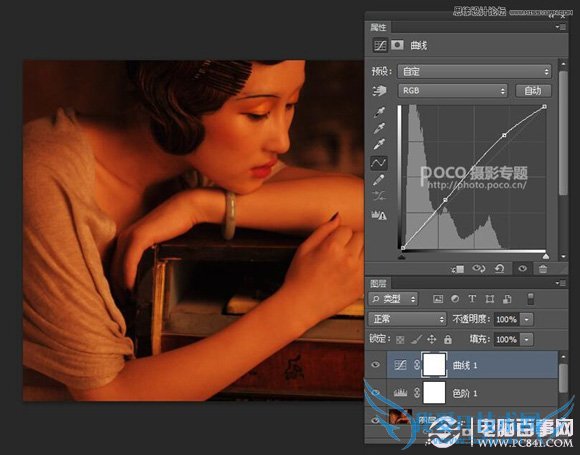Click the 填充 fill value field
This screenshot has width=580, height=455.
coord(506,339)
